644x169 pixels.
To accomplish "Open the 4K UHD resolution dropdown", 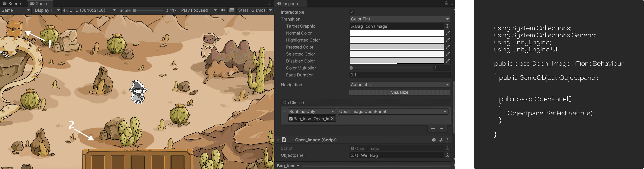I will pyautogui.click(x=89, y=10).
